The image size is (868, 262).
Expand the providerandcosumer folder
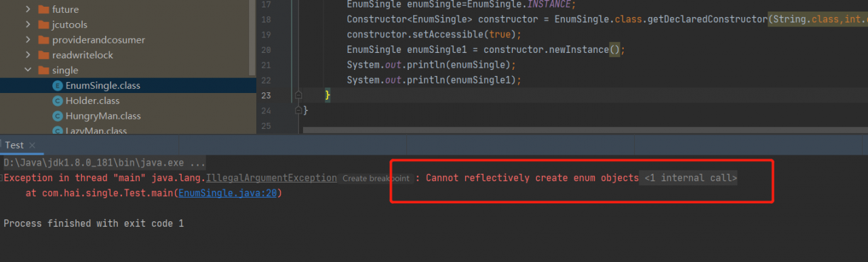click(x=28, y=40)
